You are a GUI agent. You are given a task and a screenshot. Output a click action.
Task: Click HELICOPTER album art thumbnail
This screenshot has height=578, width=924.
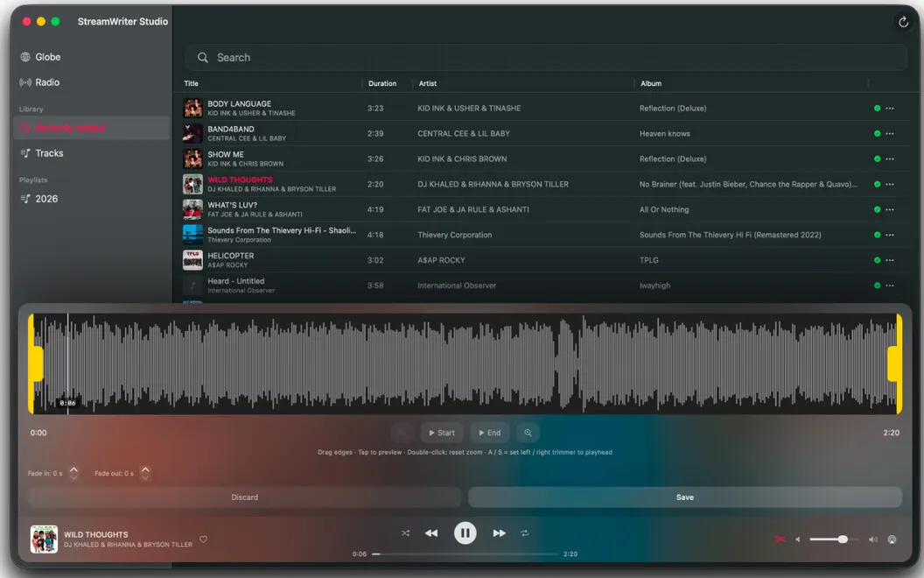192,260
